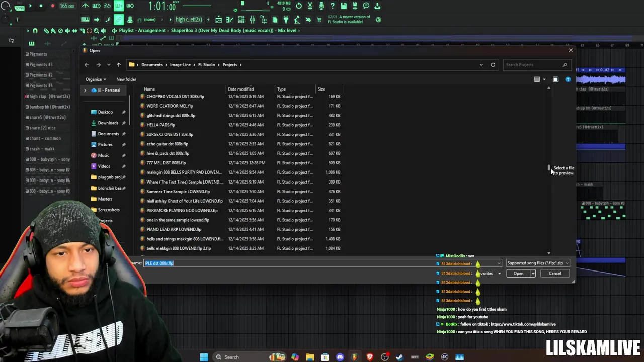644x362 pixels.
Task: Click the save project disk icon
Action: [x=344, y=6]
